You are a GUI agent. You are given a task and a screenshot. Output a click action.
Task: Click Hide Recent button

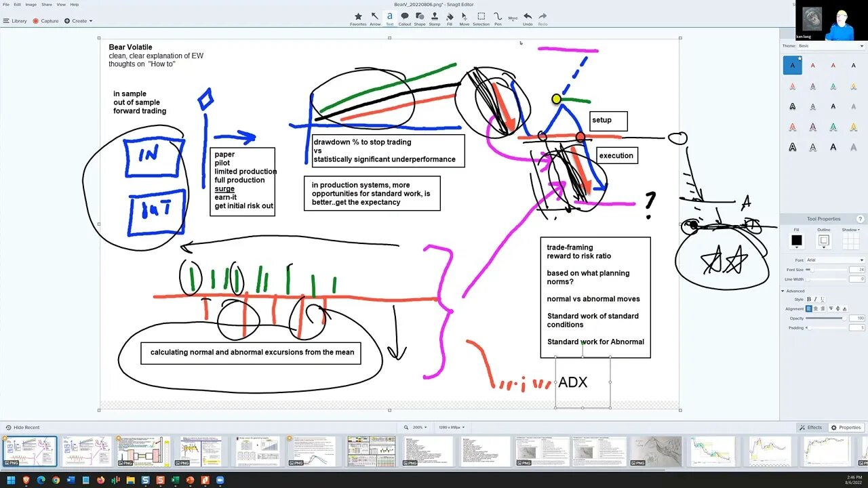pyautogui.click(x=22, y=428)
